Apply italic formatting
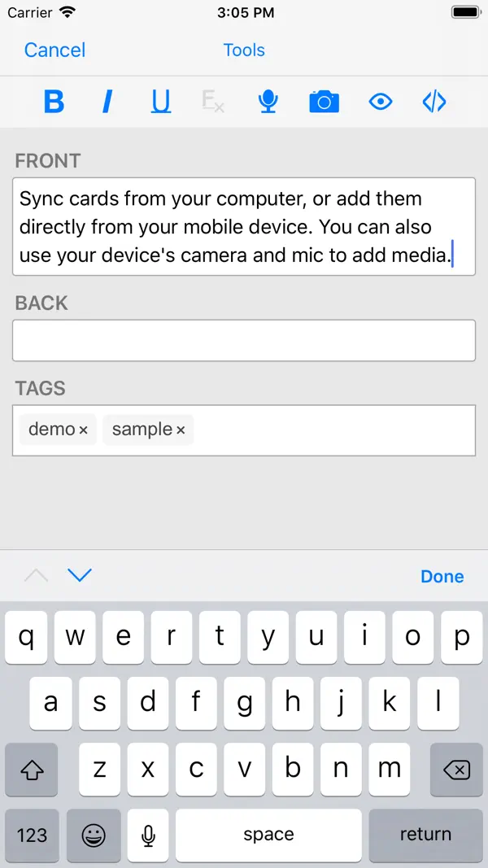Screen dimensions: 488x868 click(x=107, y=101)
